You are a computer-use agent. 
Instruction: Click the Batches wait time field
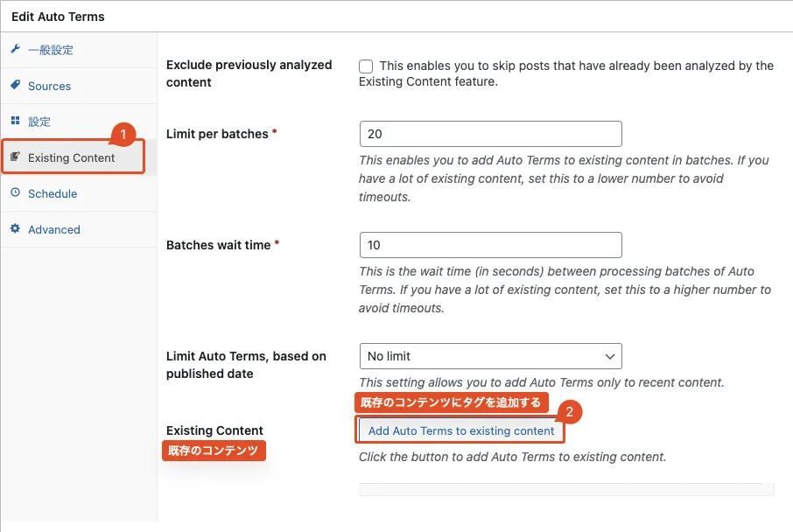[x=490, y=245]
